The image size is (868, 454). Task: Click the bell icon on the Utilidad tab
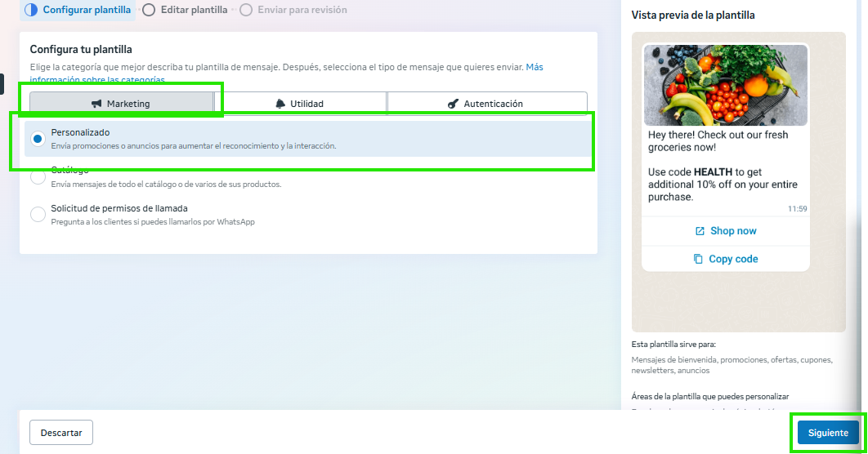(280, 104)
